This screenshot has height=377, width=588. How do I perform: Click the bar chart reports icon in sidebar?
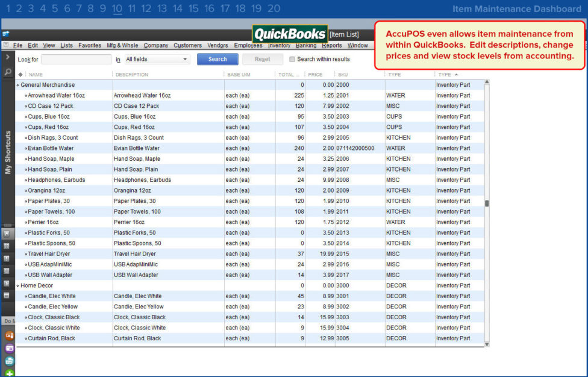coord(7,283)
